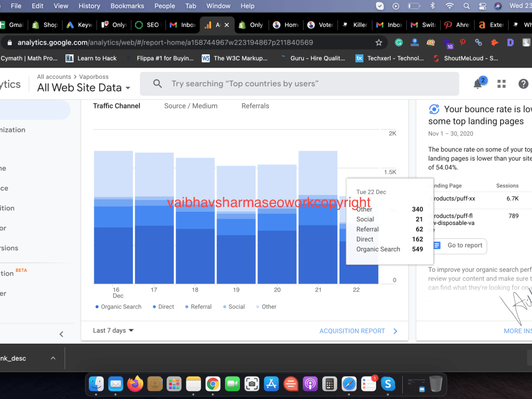Open the Bluetooth menu bar icon
Screen dimensions: 532x399
(432, 6)
